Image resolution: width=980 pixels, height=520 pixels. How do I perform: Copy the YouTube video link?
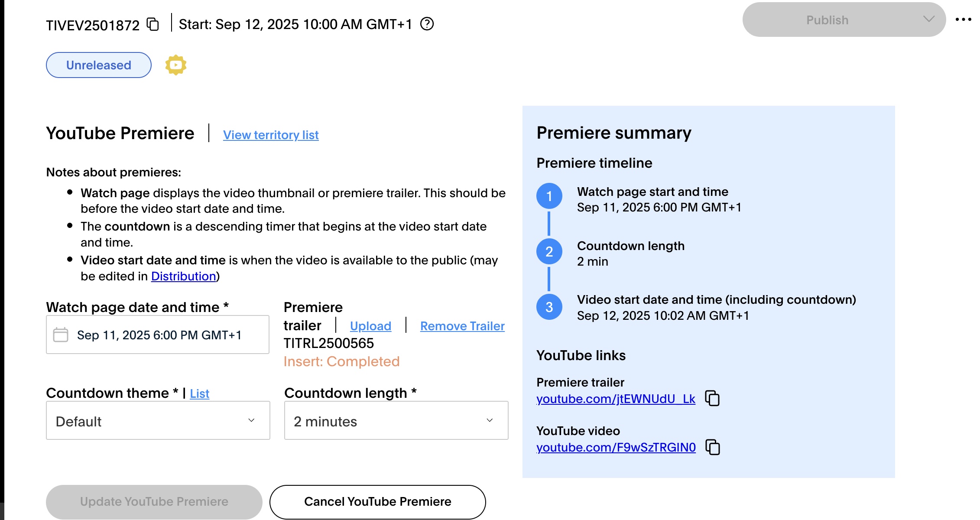[713, 447]
